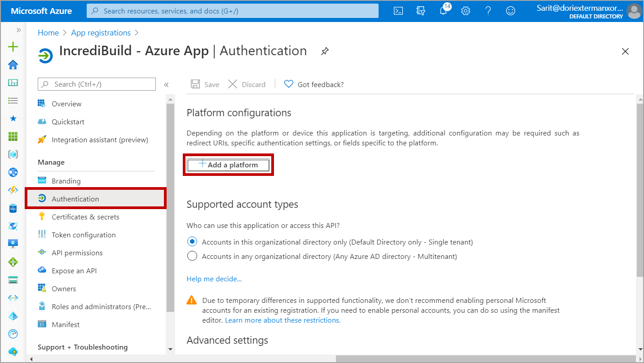Select single tenant organizational directory option
Viewport: 644px width, 363px height.
pyautogui.click(x=192, y=242)
